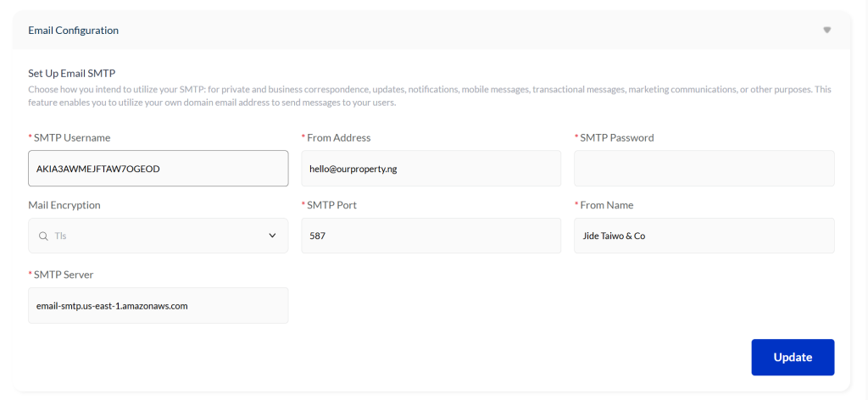Click the Mail Encryption label
This screenshot has height=400, width=868.
[64, 205]
